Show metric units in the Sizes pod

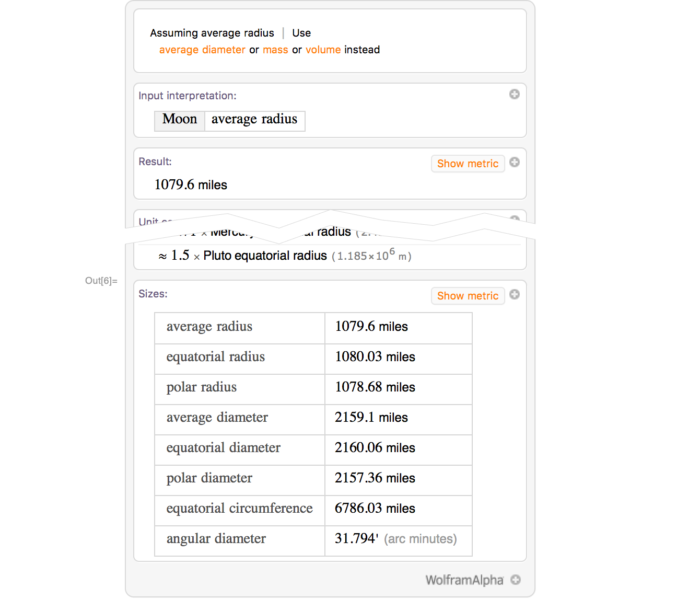[x=468, y=296]
